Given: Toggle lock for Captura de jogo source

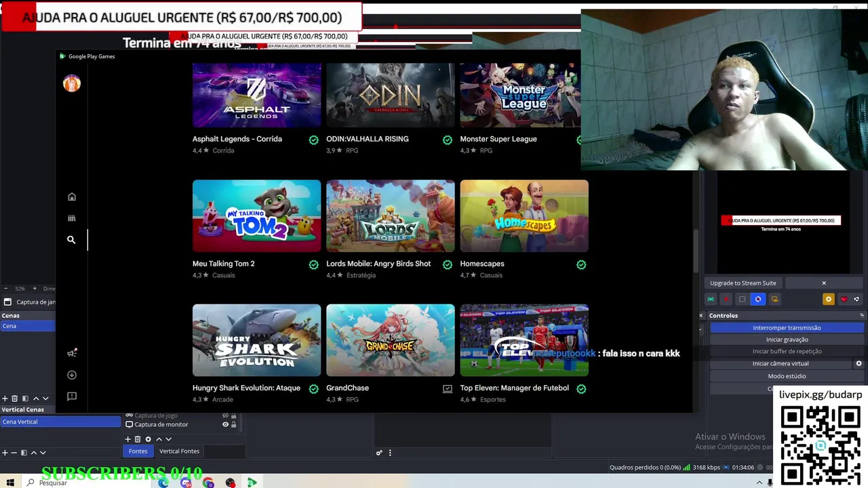Looking at the screenshot, I should (234, 415).
